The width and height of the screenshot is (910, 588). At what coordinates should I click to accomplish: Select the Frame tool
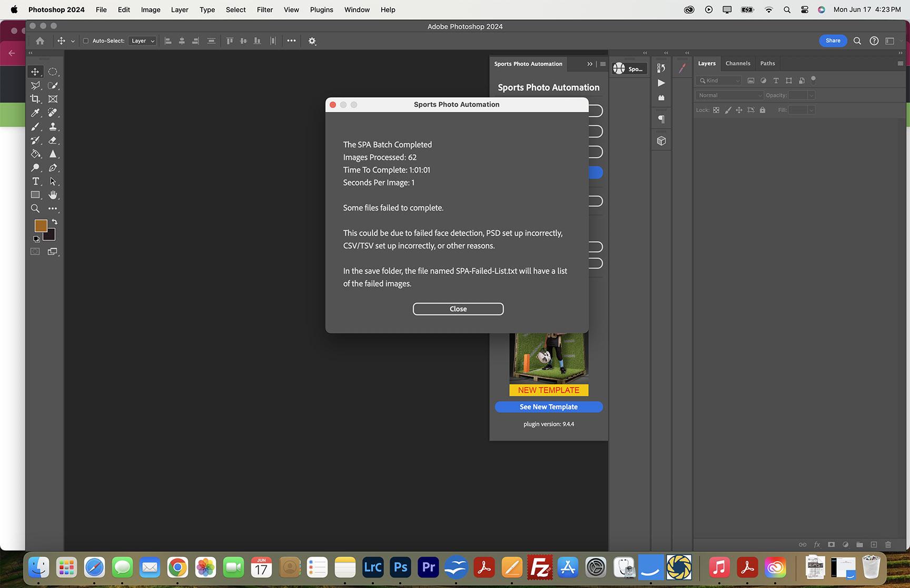click(53, 99)
